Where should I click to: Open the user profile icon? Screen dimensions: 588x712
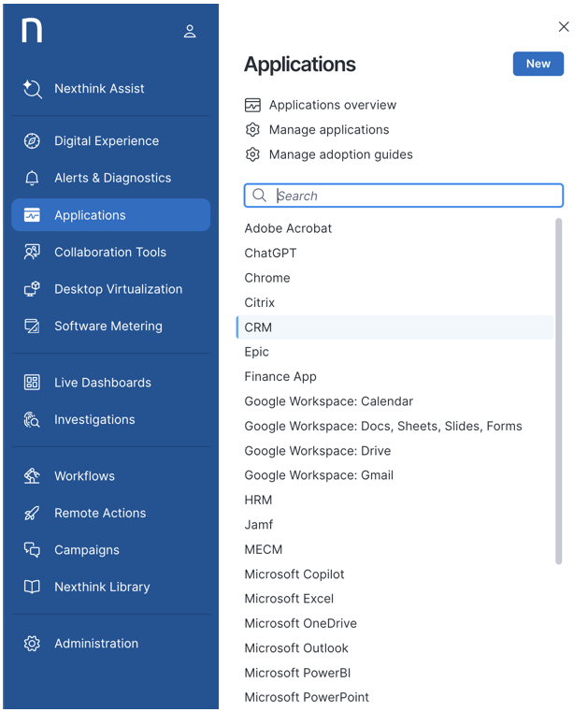190,32
